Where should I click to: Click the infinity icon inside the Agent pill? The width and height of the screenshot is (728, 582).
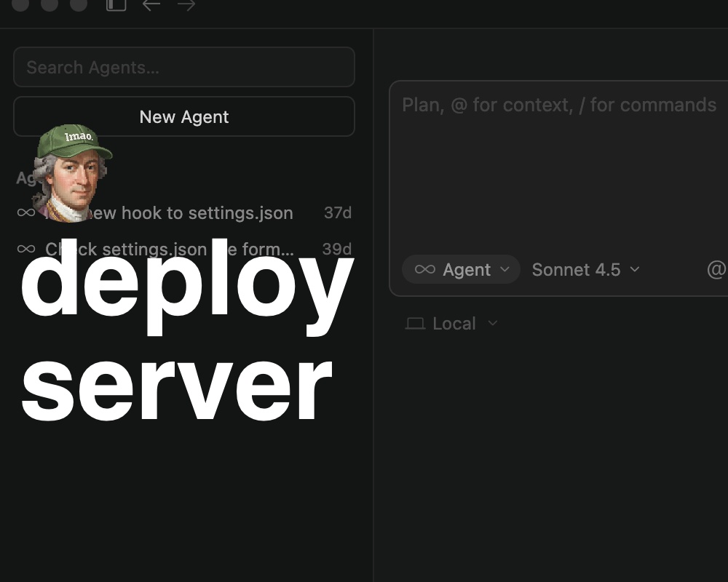(424, 270)
